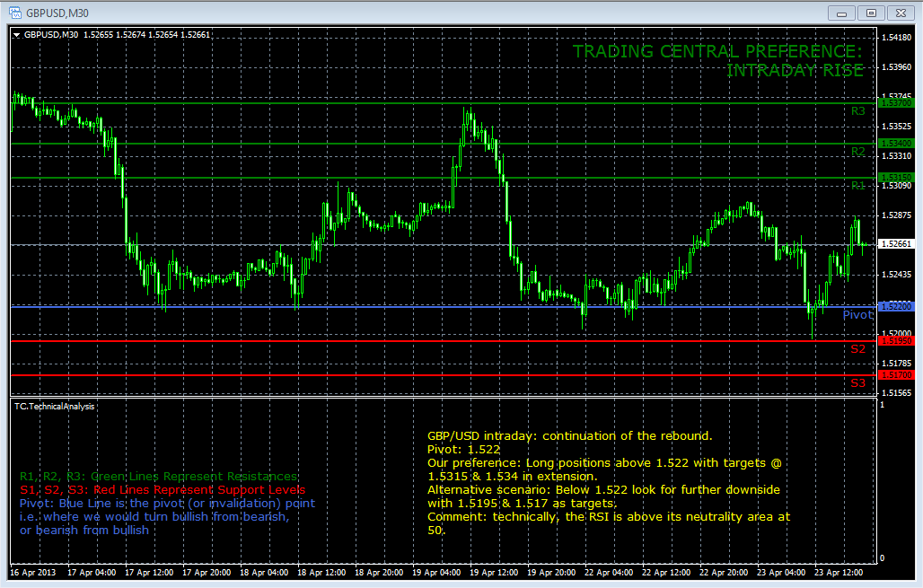This screenshot has height=588, width=923.
Task: Click the current price 1.52661 tag
Action: [896, 243]
